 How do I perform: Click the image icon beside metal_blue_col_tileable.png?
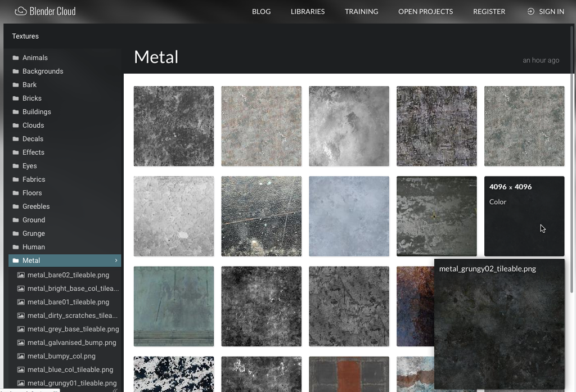point(22,370)
